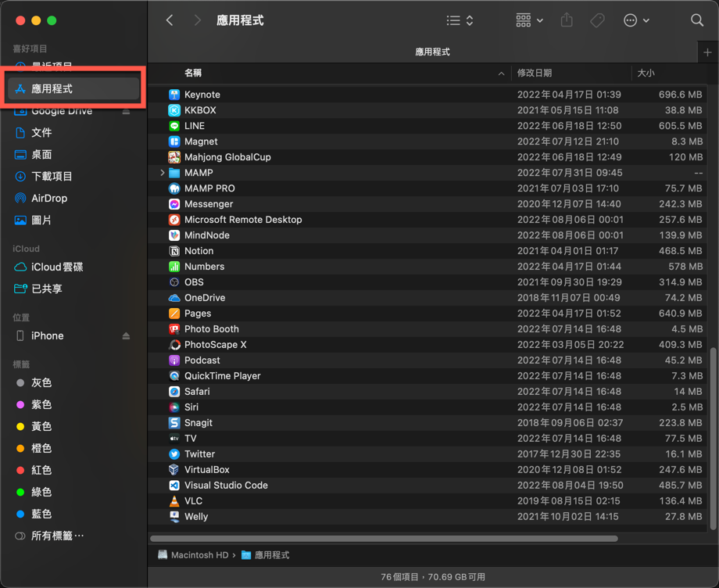Select the Snagit app icon
Screen dimensions: 719x588
tap(173, 422)
